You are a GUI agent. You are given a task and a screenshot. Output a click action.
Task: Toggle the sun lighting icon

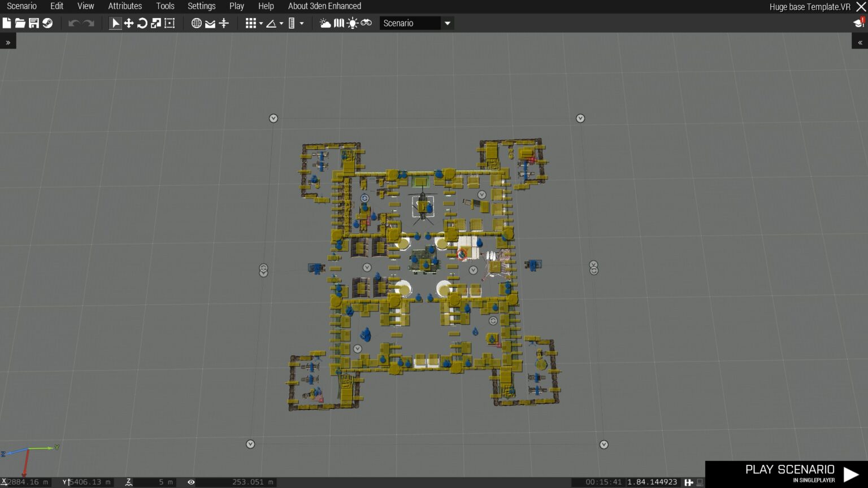click(352, 23)
